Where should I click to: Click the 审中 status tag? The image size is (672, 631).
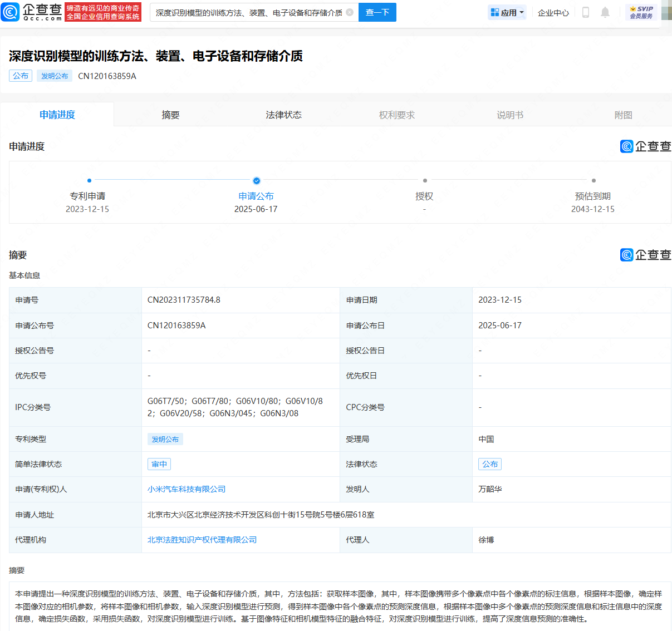point(159,464)
